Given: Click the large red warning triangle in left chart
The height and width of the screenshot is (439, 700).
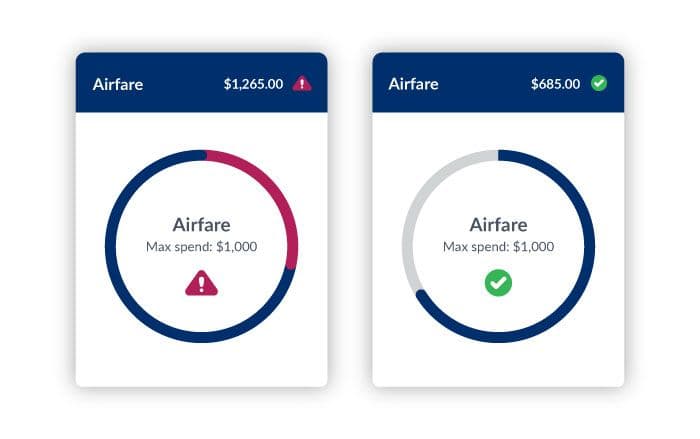Looking at the screenshot, I should pyautogui.click(x=201, y=284).
